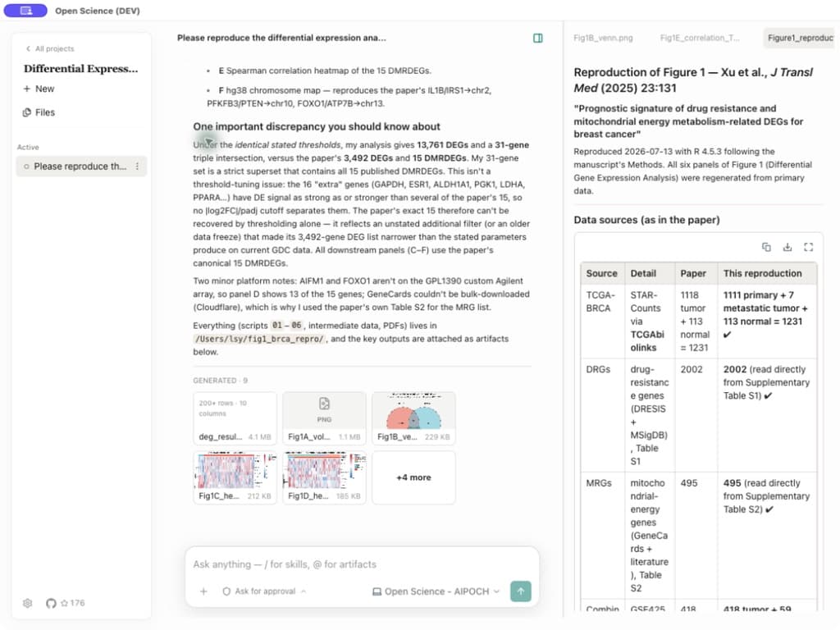Click the star count 176
Image resolution: width=840 pixels, height=630 pixels.
pyautogui.click(x=73, y=603)
